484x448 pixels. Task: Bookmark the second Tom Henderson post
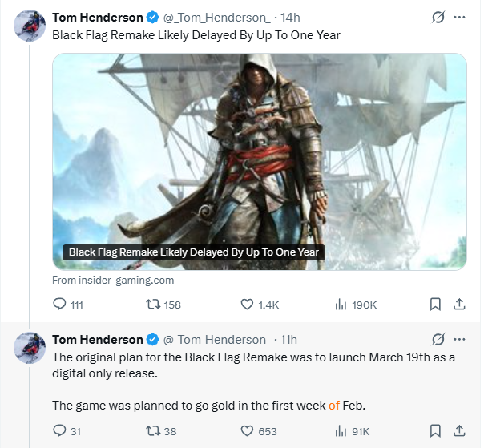[x=435, y=431]
